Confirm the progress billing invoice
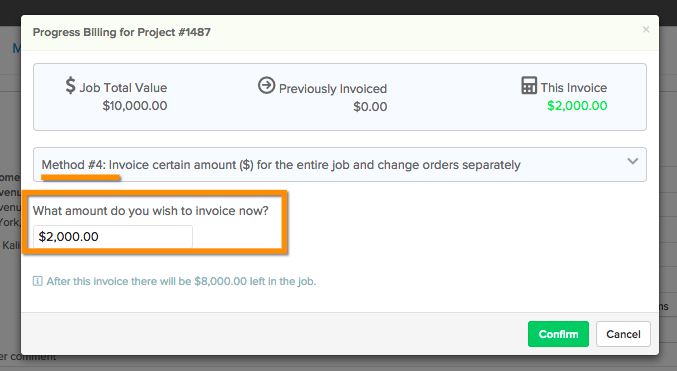677x371 pixels. [558, 334]
